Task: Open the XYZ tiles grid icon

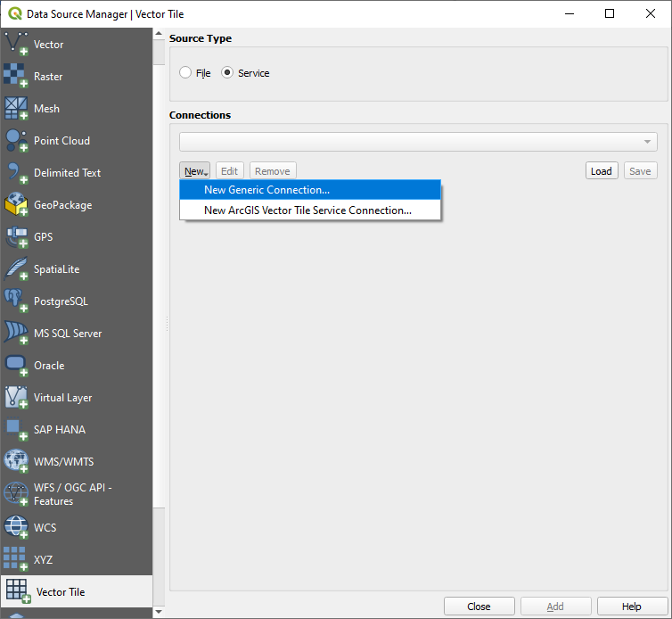Action: tap(16, 559)
